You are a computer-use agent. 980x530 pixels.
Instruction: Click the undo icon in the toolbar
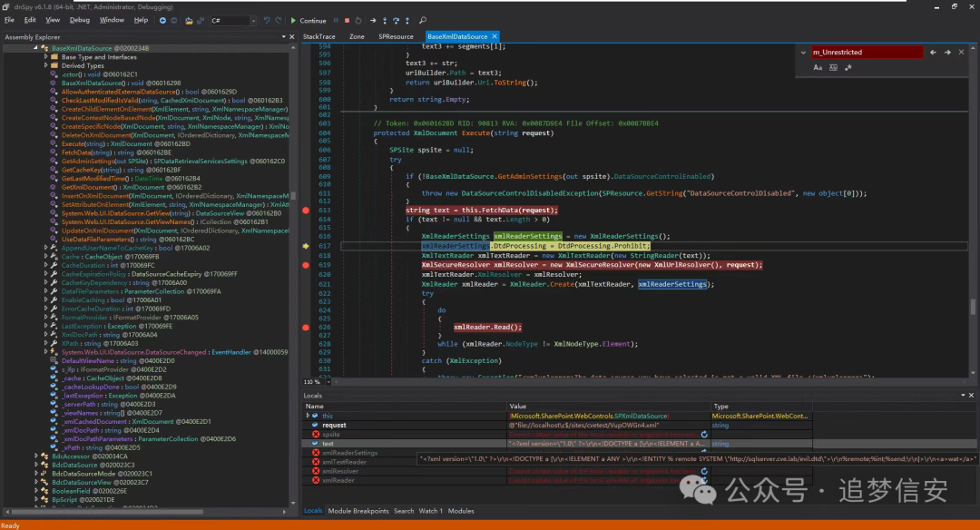coord(267,21)
